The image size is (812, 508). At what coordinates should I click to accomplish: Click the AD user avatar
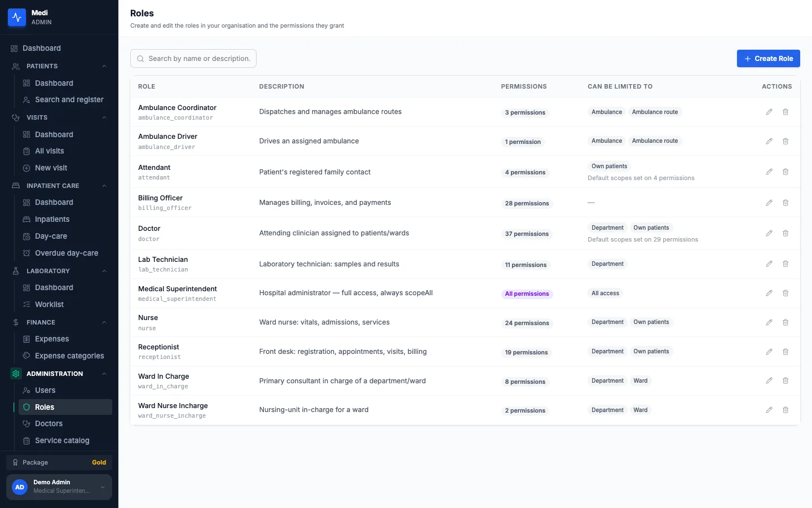(20, 487)
